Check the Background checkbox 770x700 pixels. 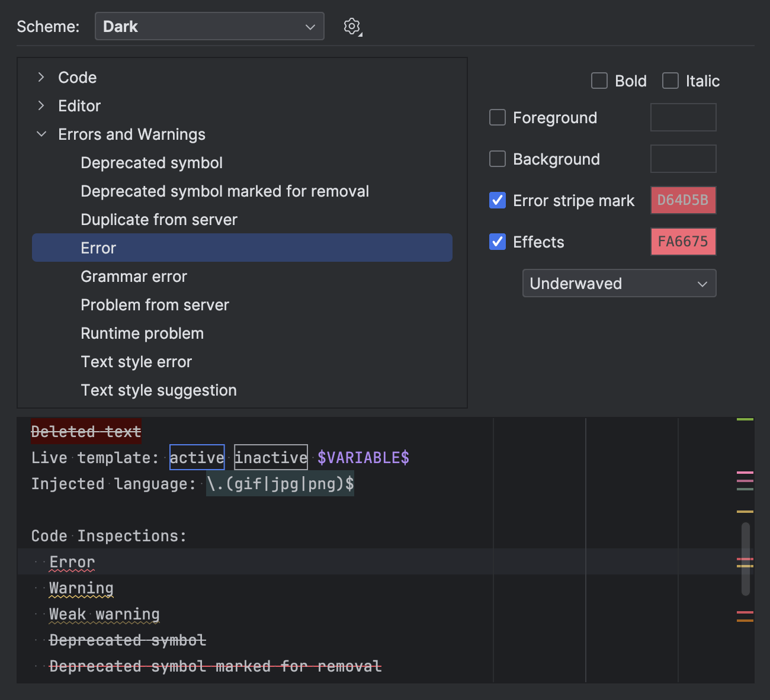point(498,159)
